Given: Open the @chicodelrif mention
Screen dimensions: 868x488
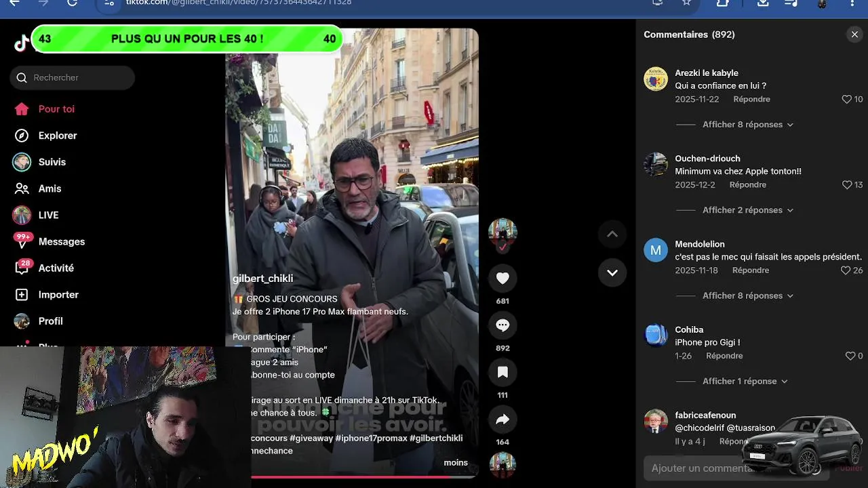Looking at the screenshot, I should [700, 428].
